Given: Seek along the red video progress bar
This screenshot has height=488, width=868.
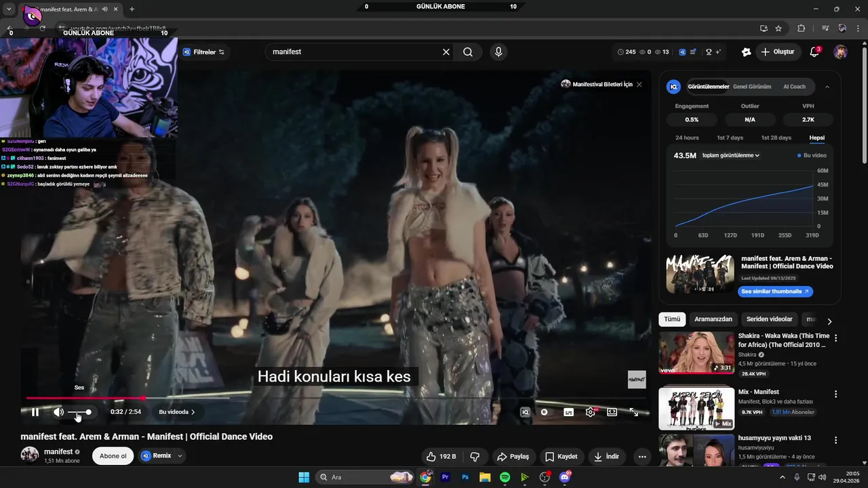Looking at the screenshot, I should click(x=336, y=398).
